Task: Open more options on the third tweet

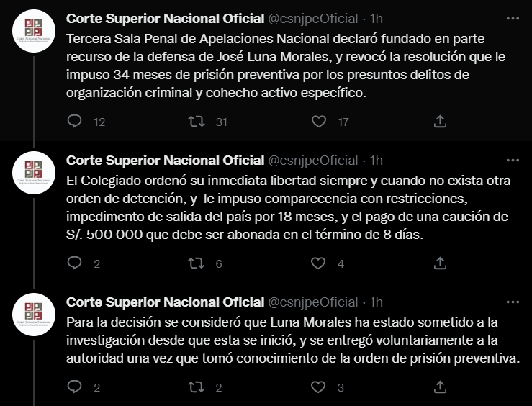Action: pos(513,302)
